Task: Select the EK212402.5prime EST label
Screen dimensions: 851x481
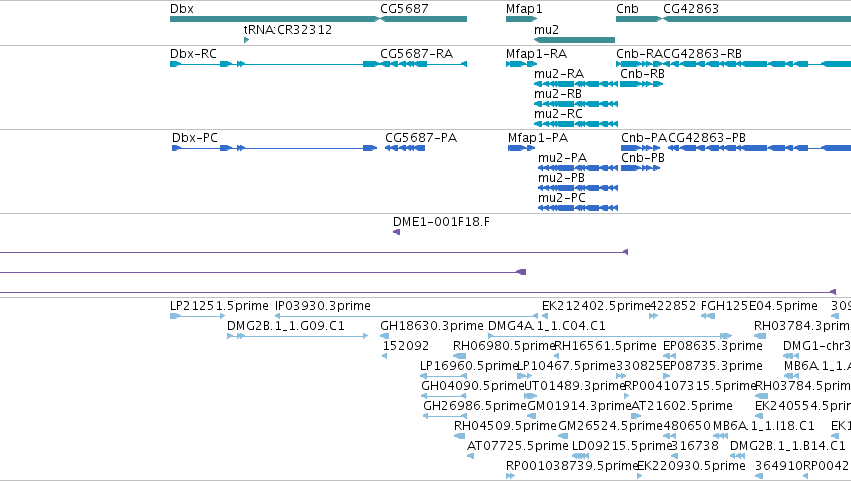Action: [596, 306]
